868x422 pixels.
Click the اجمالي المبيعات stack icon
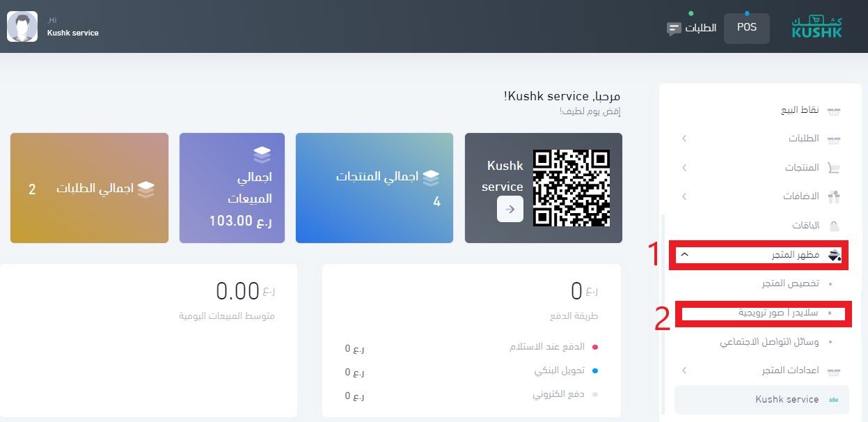point(262,153)
